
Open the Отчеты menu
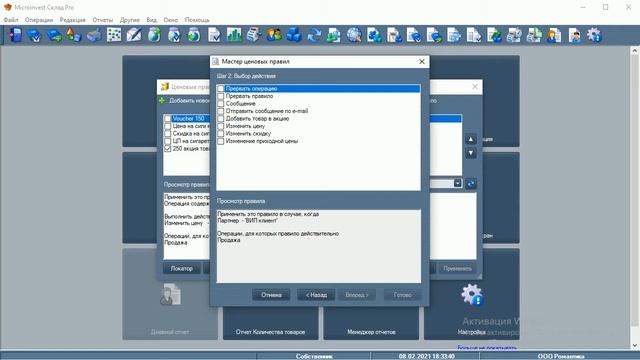click(x=102, y=20)
